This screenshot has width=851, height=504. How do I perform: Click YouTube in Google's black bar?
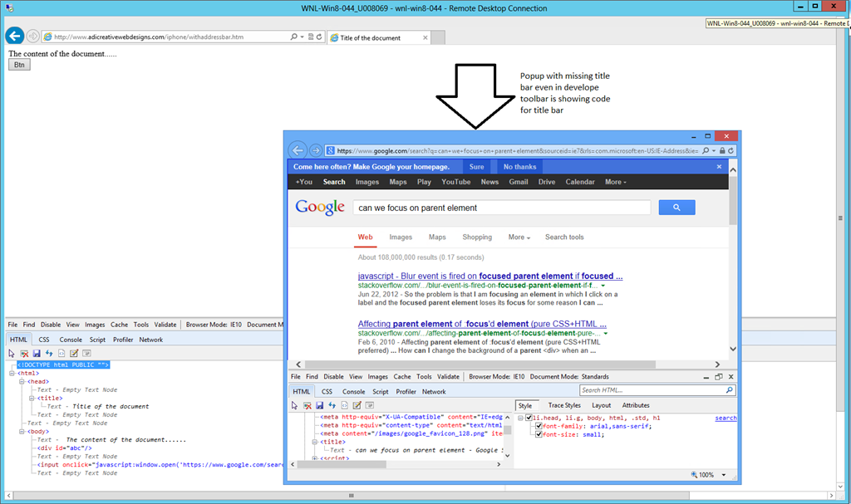456,182
